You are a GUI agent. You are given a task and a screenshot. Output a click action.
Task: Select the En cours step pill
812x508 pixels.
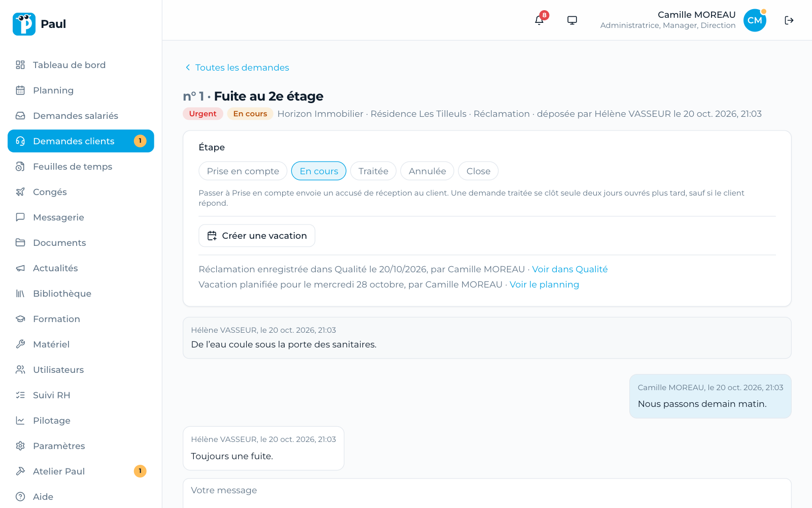pyautogui.click(x=319, y=171)
